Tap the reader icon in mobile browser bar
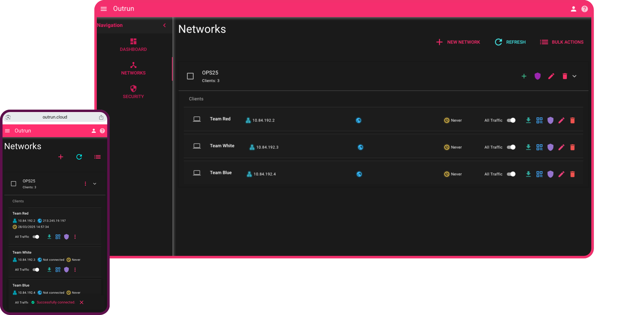The image size is (644, 315). (x=8, y=117)
